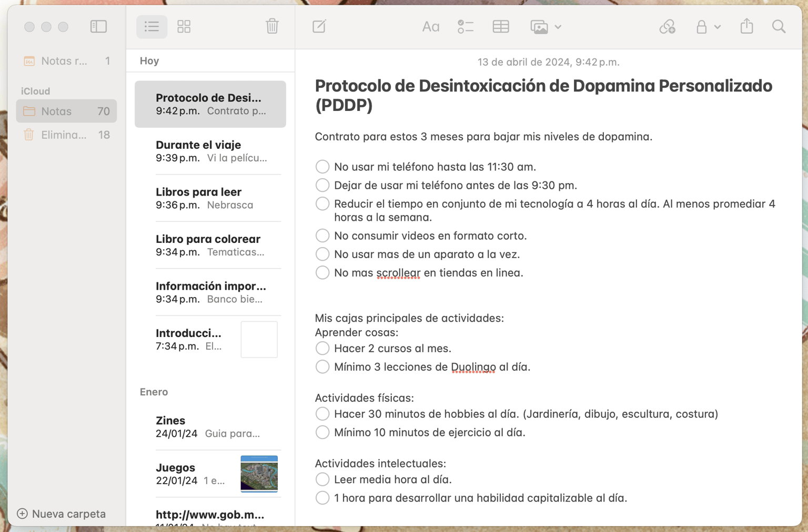This screenshot has height=532, width=808.
Task: Check 'No mas scrollear en tiendas en linea'
Action: coord(322,272)
